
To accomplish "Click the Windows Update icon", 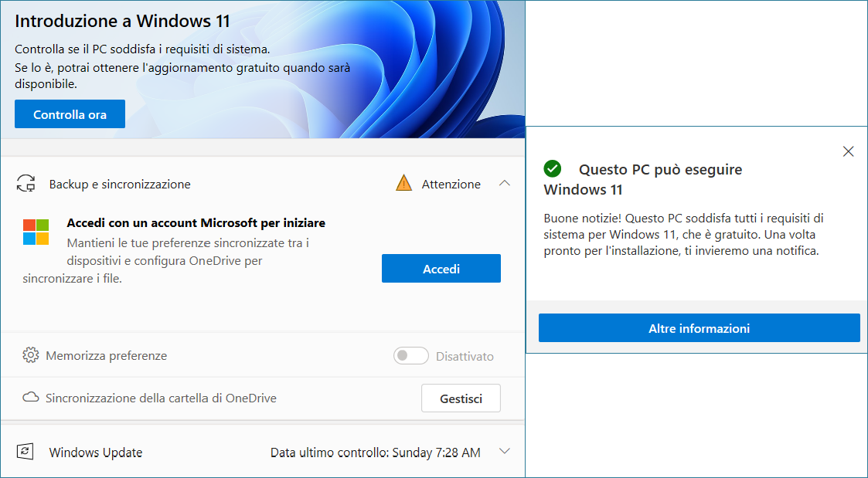I will 25,452.
